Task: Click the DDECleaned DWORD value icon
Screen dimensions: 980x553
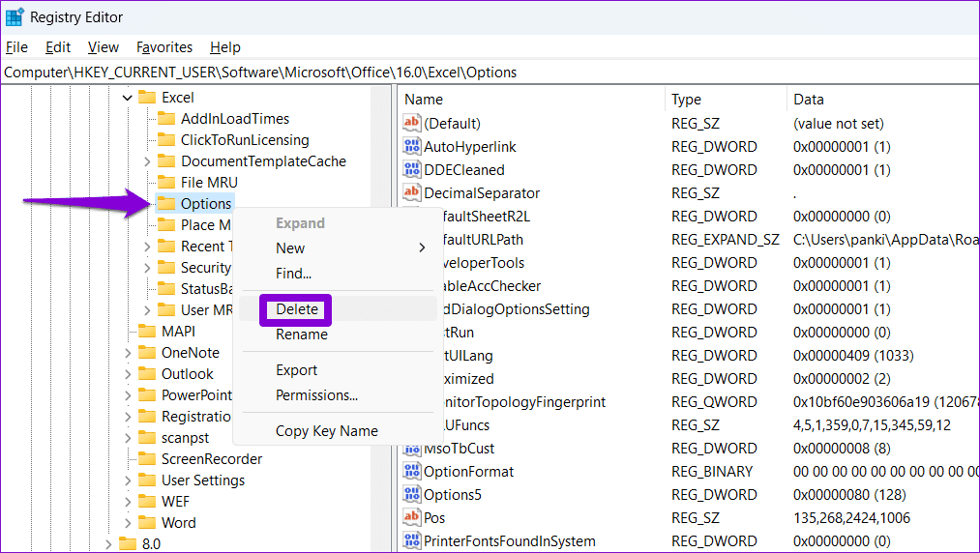Action: (411, 169)
